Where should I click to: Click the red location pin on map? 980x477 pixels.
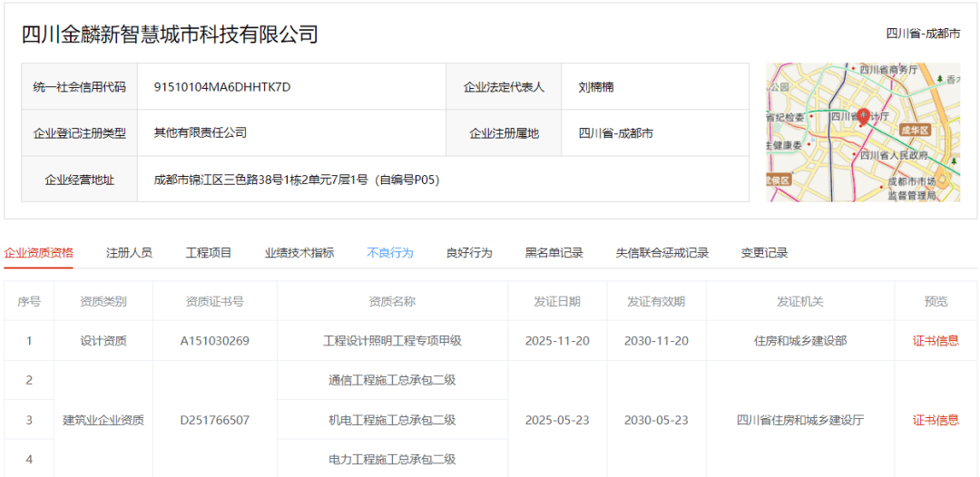point(863,117)
